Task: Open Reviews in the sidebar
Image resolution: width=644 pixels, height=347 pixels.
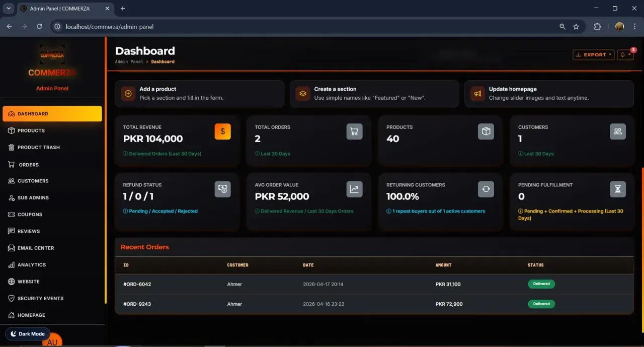Action: pyautogui.click(x=52, y=231)
